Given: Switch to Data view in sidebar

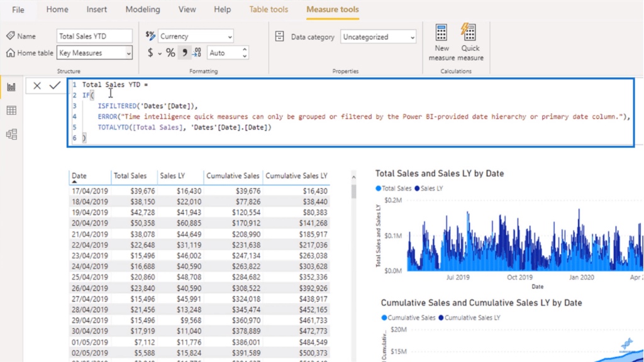Looking at the screenshot, I should coord(11,111).
